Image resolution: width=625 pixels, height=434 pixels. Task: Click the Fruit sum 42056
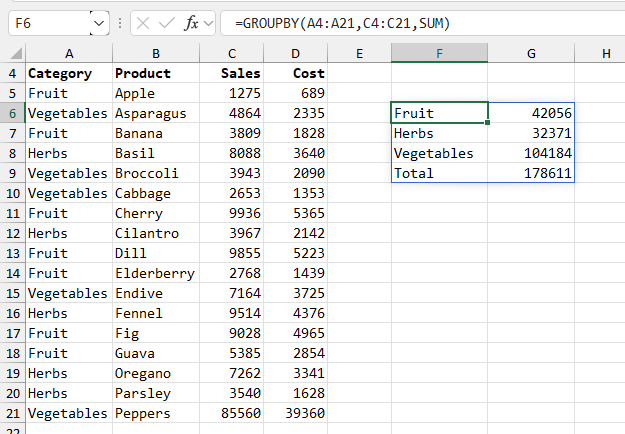pyautogui.click(x=531, y=113)
